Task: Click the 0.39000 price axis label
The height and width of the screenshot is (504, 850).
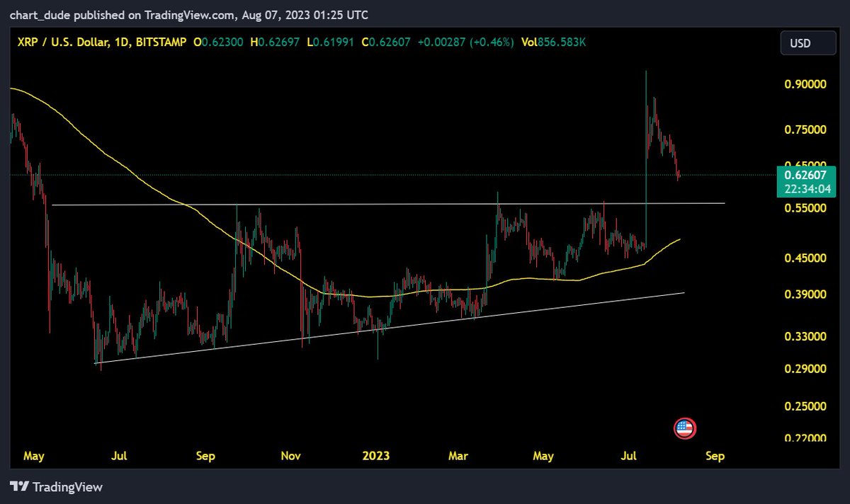Action: point(805,294)
